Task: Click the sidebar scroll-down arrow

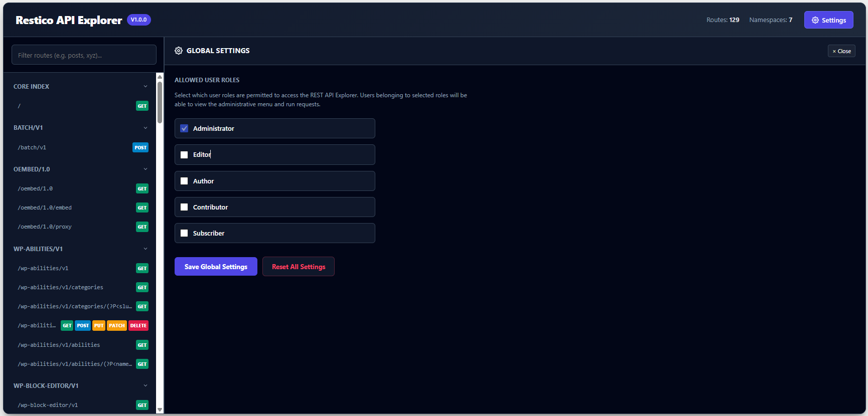Action: coord(160,409)
